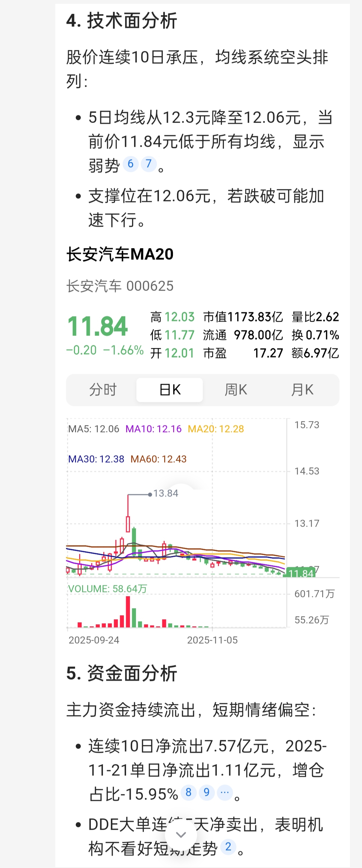The image size is (362, 868).
Task: Tap the 开 12.01 open price
Action: click(x=172, y=353)
